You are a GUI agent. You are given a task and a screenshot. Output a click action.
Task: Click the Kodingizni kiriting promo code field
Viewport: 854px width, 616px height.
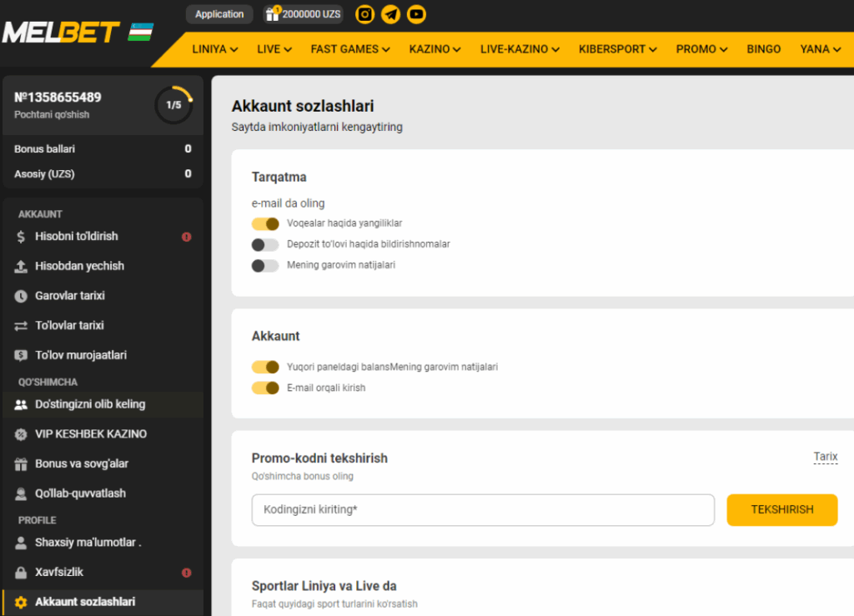[x=483, y=510]
